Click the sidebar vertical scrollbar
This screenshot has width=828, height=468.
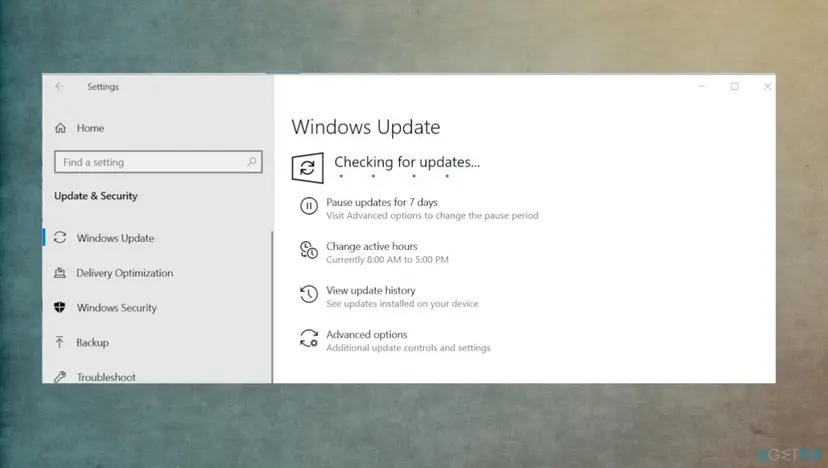(x=272, y=307)
